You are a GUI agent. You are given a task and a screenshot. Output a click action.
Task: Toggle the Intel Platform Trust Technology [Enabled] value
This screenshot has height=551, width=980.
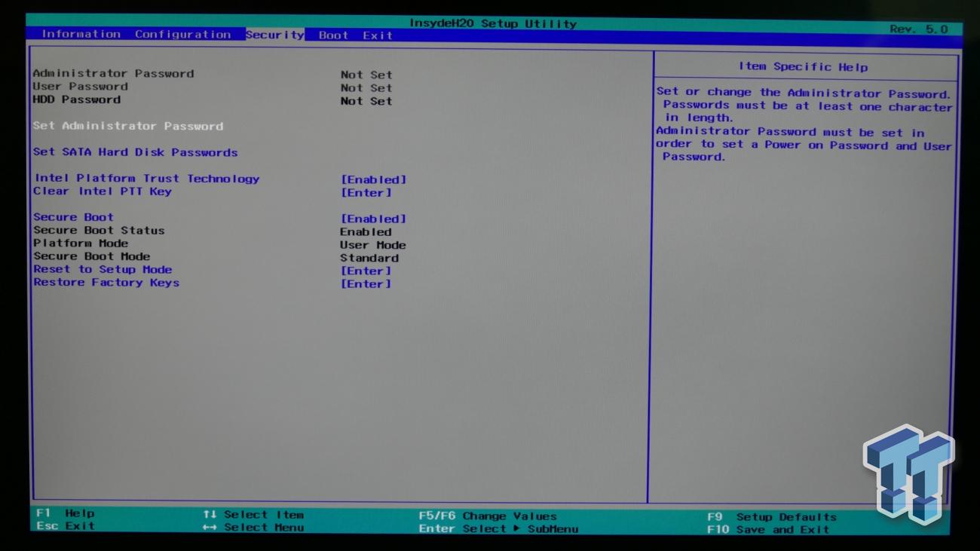tap(373, 179)
